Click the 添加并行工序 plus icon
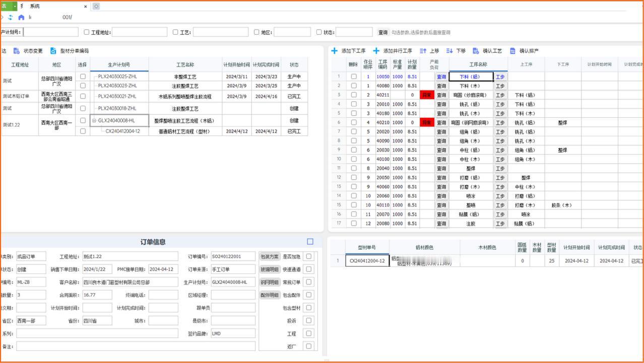 pos(376,51)
